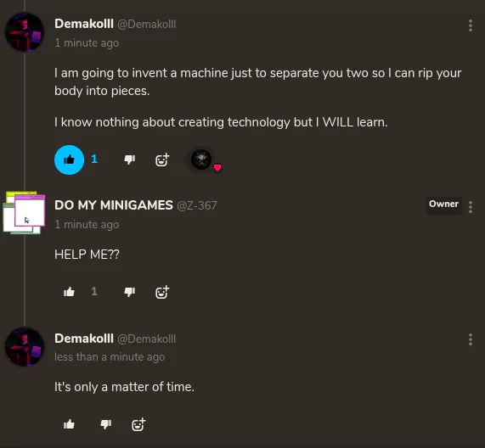Add emoji reaction to last comment
Viewport: 485px width, 448px height.
[138, 424]
